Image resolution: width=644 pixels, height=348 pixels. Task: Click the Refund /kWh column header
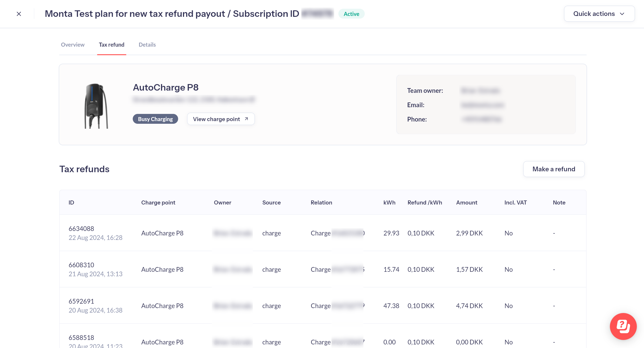pyautogui.click(x=424, y=202)
